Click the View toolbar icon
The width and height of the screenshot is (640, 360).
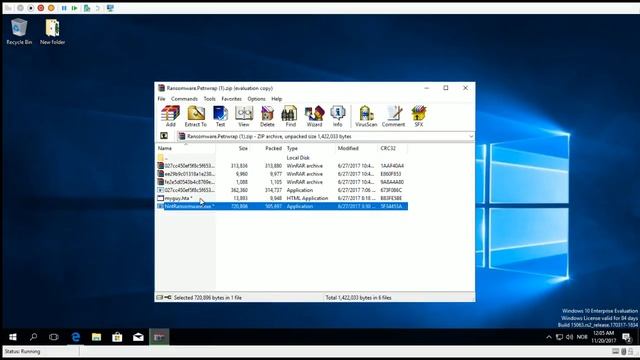coord(244,116)
